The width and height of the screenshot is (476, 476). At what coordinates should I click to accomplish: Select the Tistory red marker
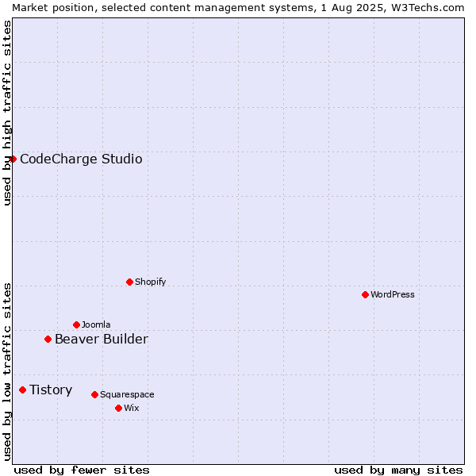(x=22, y=390)
